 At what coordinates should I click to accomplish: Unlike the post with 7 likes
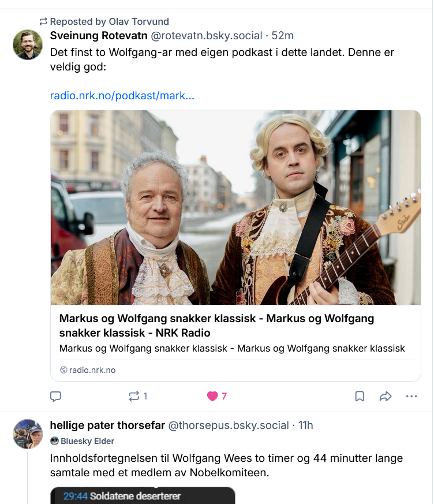[x=213, y=396]
